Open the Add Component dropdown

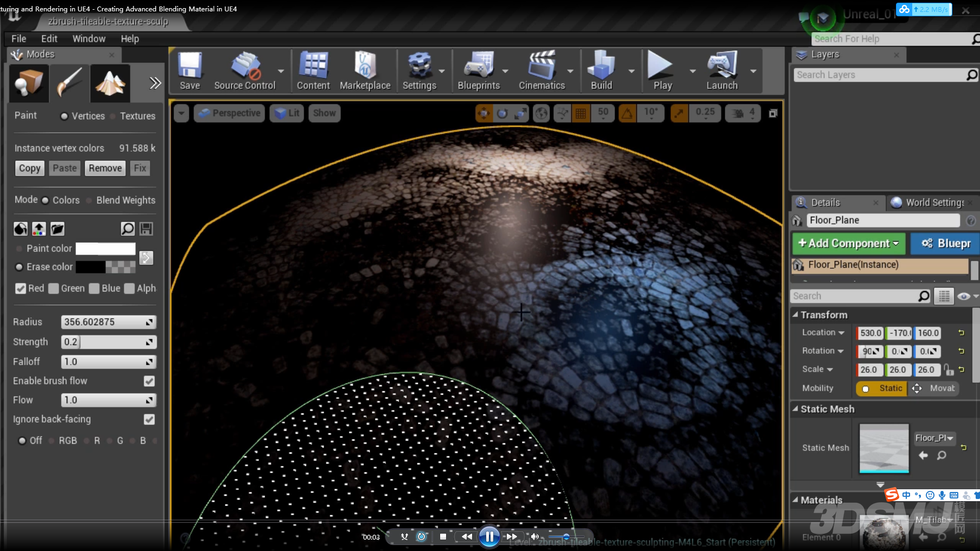pyautogui.click(x=848, y=243)
